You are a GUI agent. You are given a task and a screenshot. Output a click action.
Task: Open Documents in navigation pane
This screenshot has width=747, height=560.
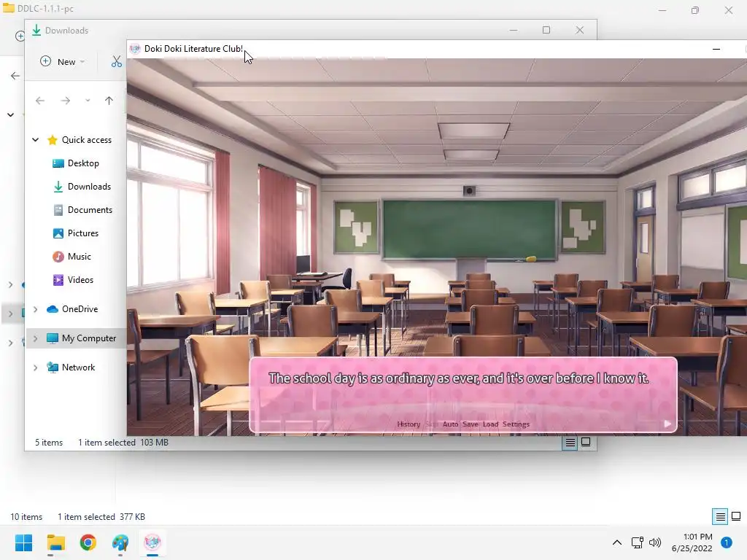(83, 209)
